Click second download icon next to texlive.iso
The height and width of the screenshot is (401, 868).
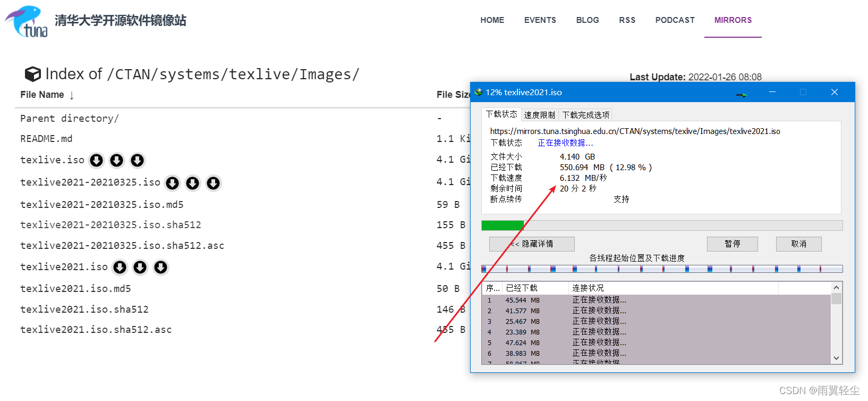(x=117, y=160)
